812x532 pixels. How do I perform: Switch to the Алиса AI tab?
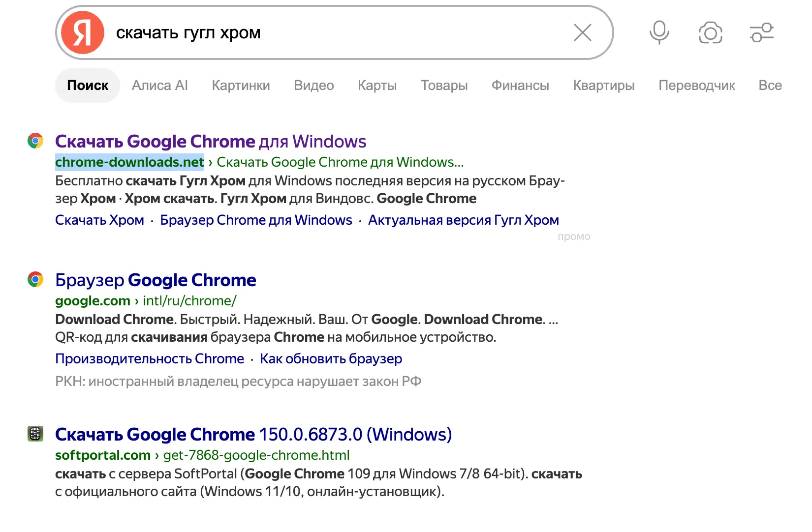point(160,86)
